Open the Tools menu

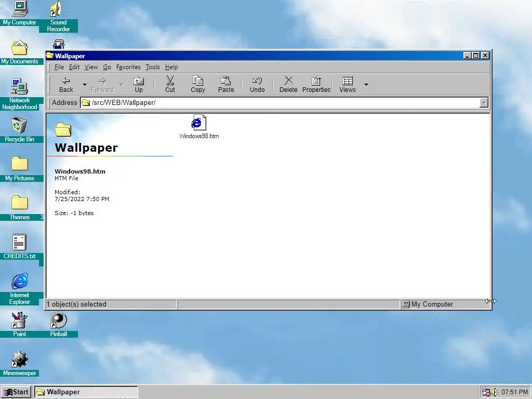[153, 67]
